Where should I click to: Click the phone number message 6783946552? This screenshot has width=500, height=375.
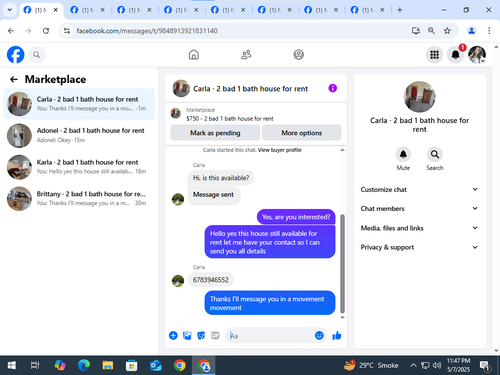(211, 280)
